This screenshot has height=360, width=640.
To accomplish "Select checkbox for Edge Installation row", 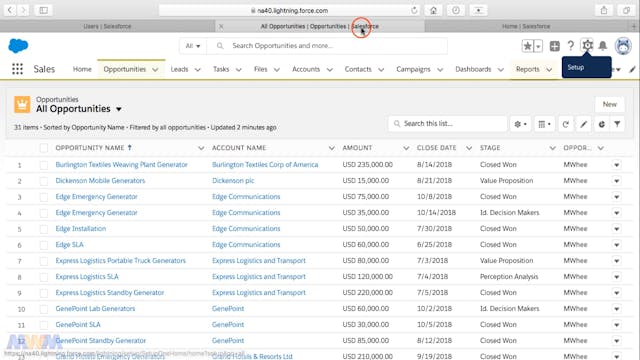I will coord(44,229).
